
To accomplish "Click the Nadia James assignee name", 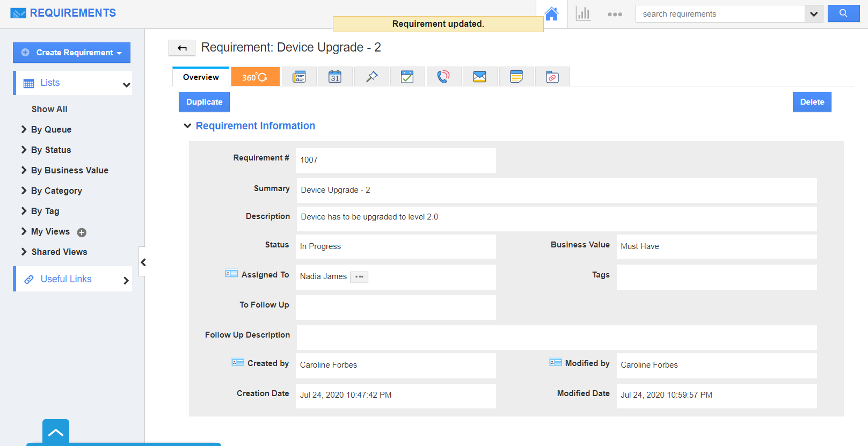I will [323, 276].
